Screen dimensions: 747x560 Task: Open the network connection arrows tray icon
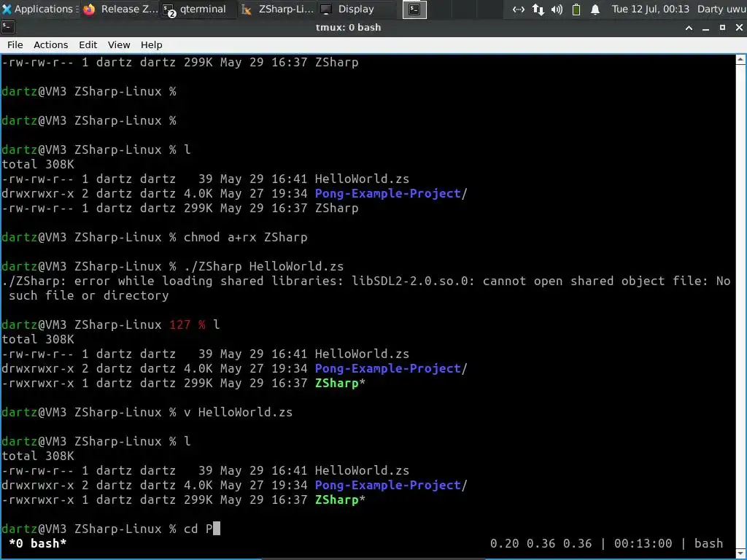(x=519, y=9)
